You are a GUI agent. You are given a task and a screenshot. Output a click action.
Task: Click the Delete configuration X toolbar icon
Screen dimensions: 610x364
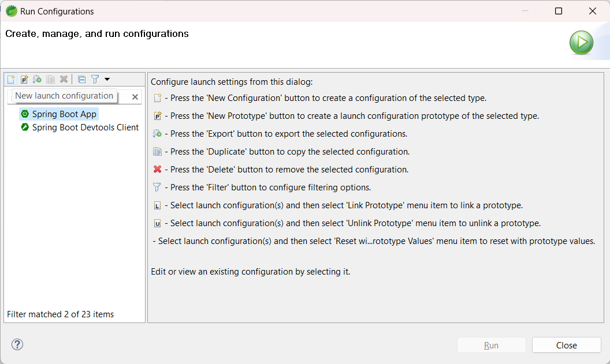pos(64,79)
